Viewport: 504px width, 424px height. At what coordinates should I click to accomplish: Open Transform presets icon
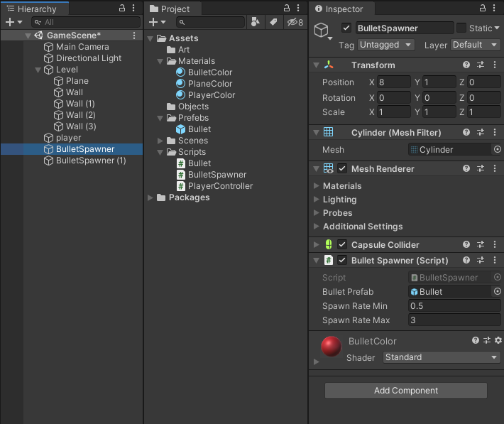pyautogui.click(x=481, y=65)
